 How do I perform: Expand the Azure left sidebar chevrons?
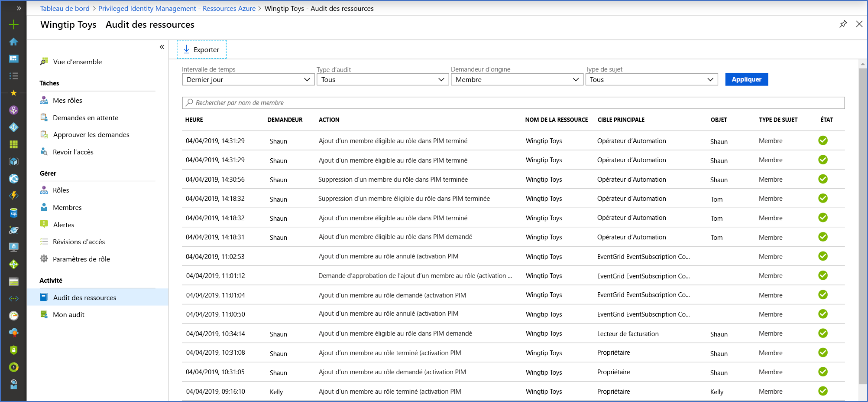pos(19,8)
